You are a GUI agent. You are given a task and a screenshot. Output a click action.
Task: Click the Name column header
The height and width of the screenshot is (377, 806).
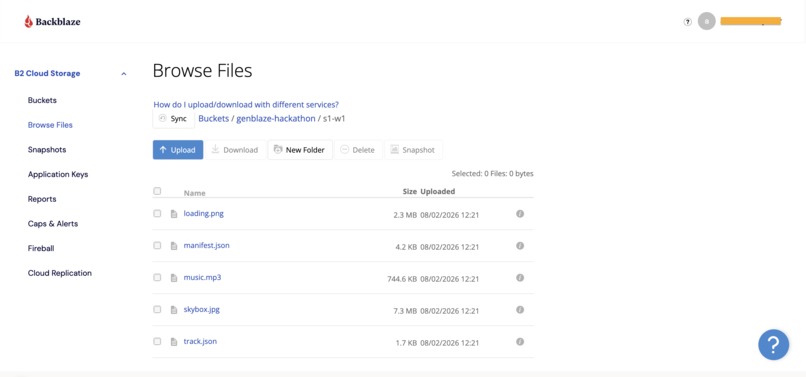(194, 193)
